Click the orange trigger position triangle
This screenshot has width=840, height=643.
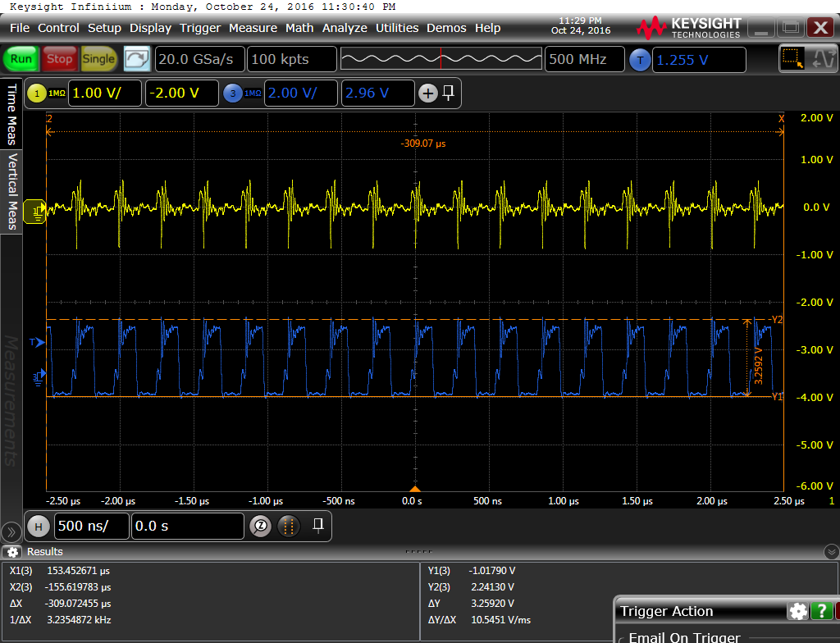[415, 489]
